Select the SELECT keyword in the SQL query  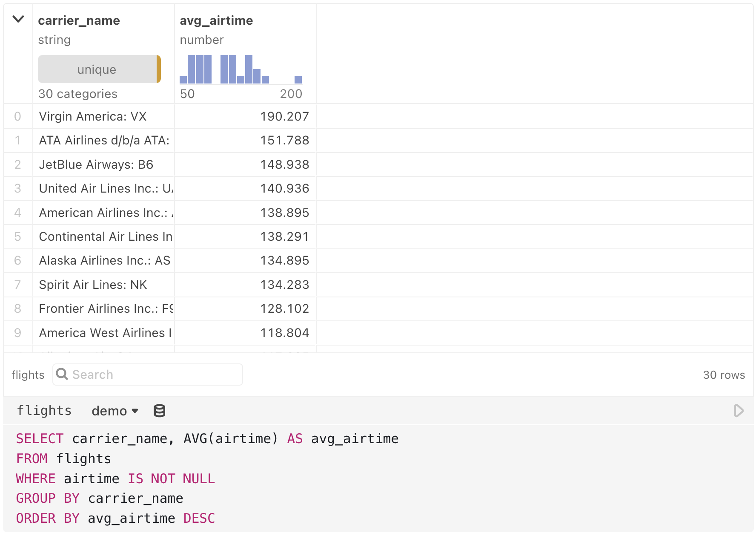pyautogui.click(x=39, y=438)
